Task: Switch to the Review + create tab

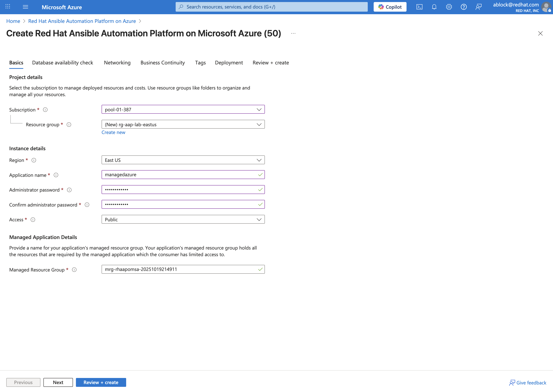Action: click(271, 63)
